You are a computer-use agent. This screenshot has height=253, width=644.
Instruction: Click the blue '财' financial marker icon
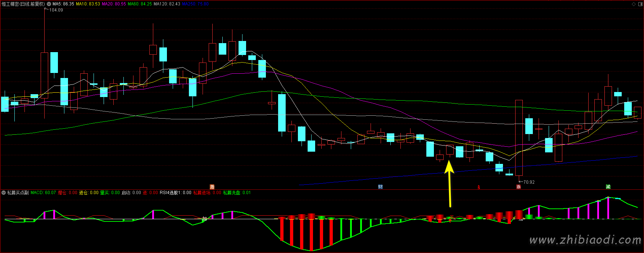(x=380, y=187)
